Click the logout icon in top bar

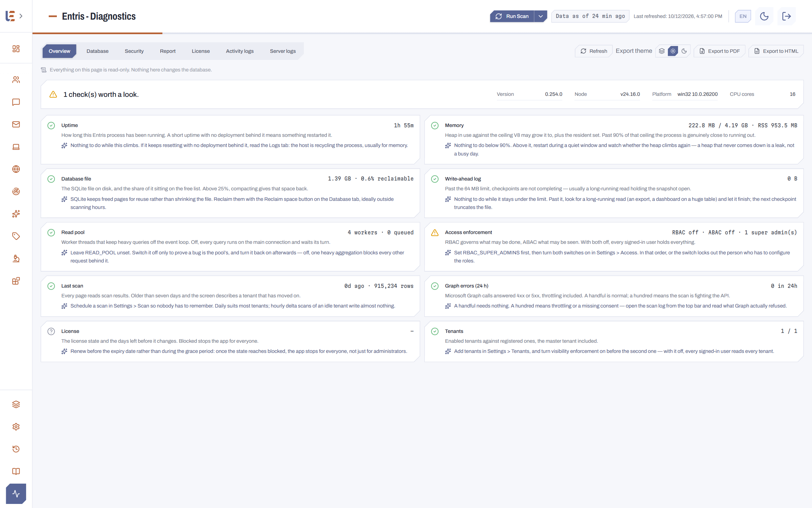[x=787, y=16]
